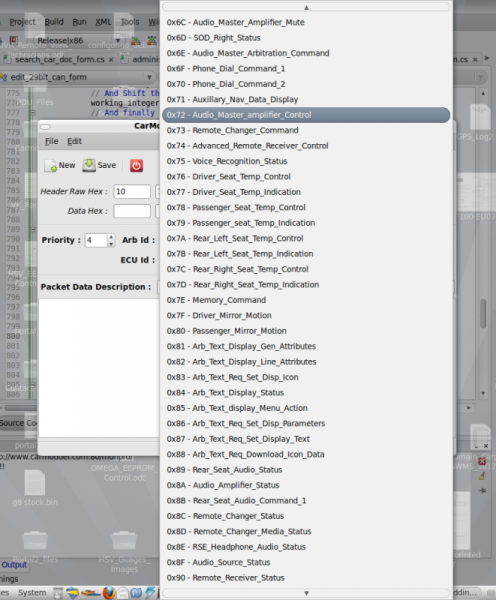496x600 pixels.
Task: Click the red bookmark toolbar icon in IDE
Action: (14, 40)
